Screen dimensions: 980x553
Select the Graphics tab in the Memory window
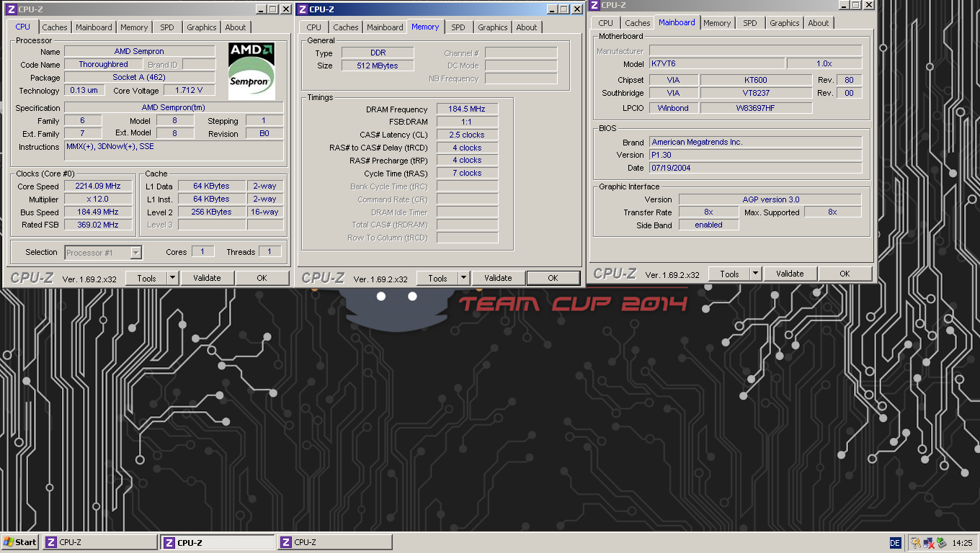pos(493,27)
